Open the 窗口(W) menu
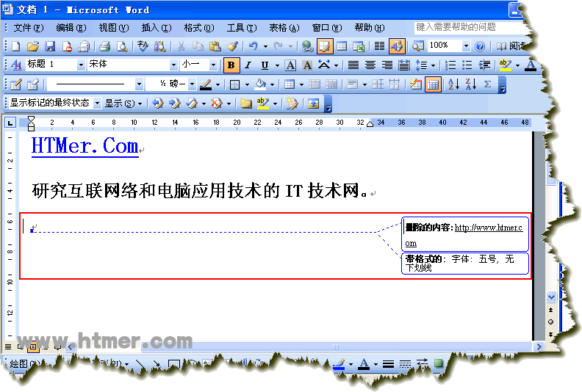Viewport: 582px width, 392px height. pos(326,28)
